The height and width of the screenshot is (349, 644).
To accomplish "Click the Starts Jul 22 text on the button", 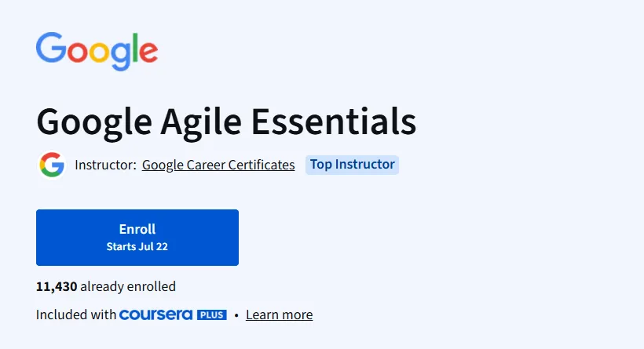I will (137, 246).
